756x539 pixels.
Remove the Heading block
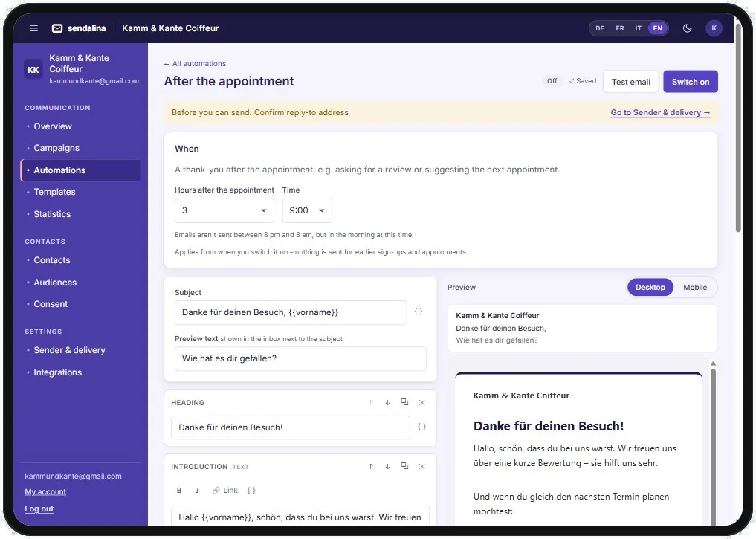tap(422, 402)
